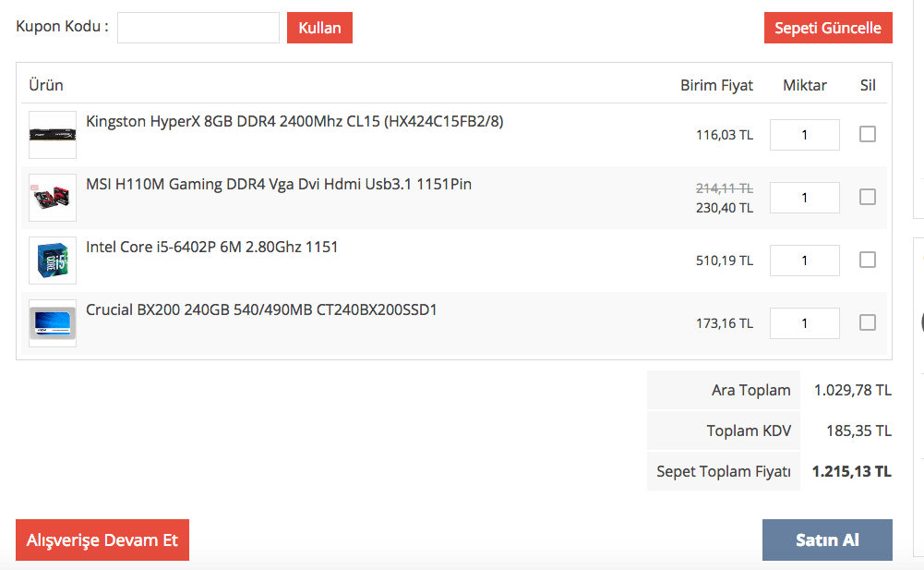Viewport: 924px width, 570px height.
Task: Select the Ara Toplam value 1.029,78 TL
Action: 853,390
